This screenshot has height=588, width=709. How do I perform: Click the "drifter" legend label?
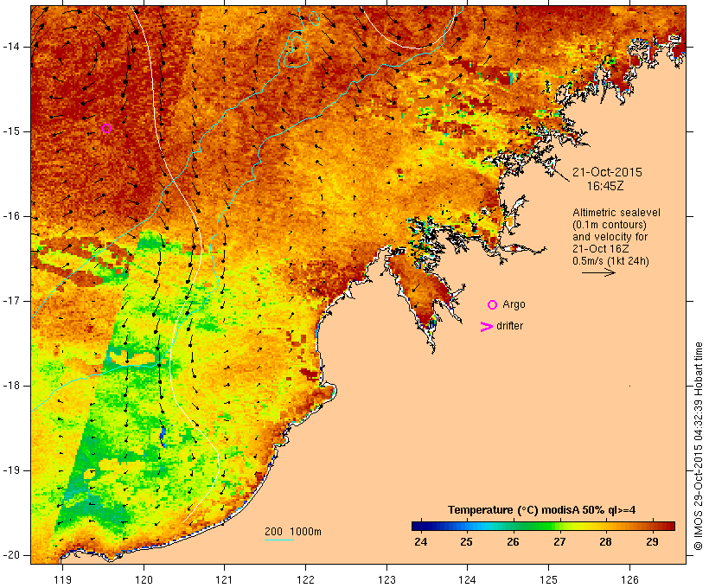509,326
